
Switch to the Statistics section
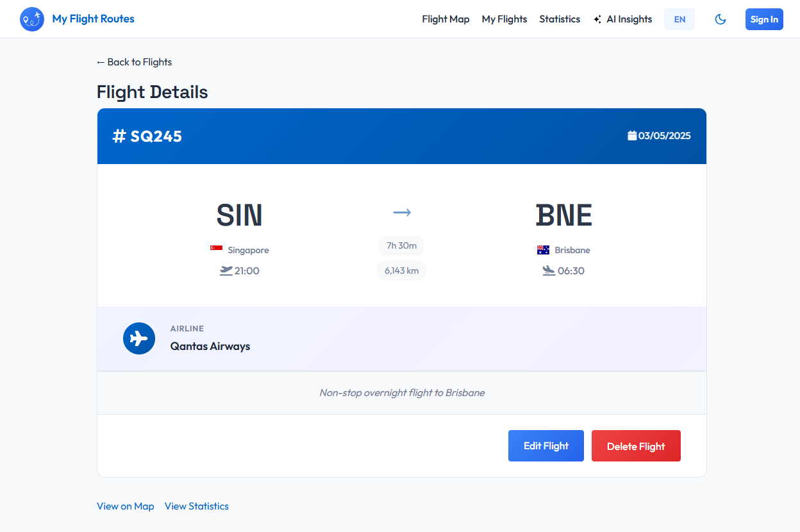point(559,19)
